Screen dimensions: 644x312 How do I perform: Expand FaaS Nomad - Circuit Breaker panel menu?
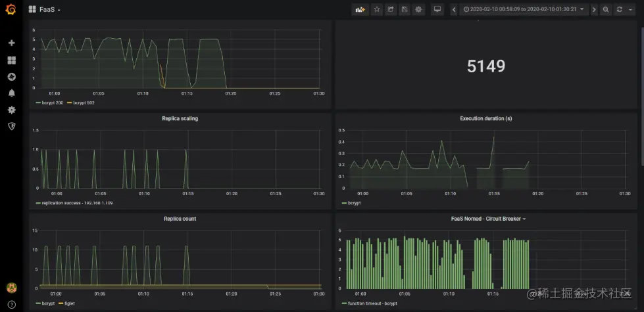pos(488,219)
